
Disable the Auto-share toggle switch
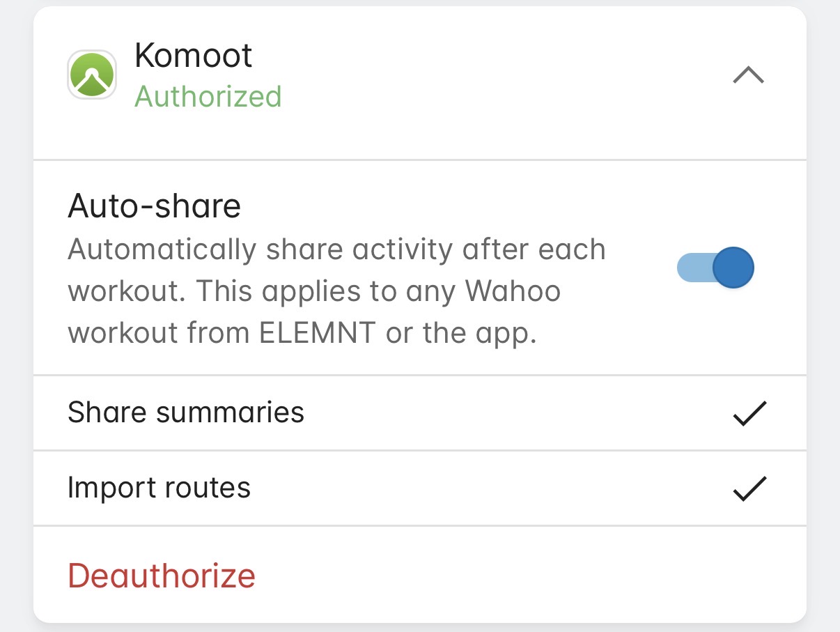pos(715,268)
